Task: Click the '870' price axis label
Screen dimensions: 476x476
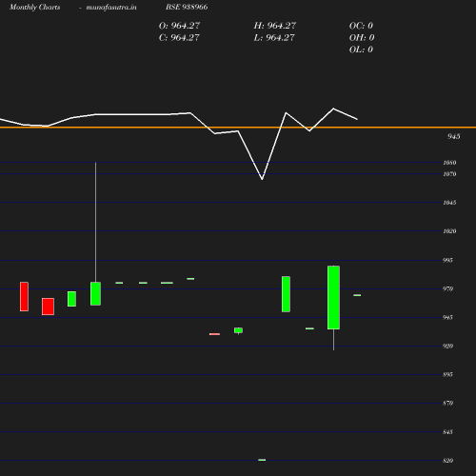Action: (x=447, y=404)
